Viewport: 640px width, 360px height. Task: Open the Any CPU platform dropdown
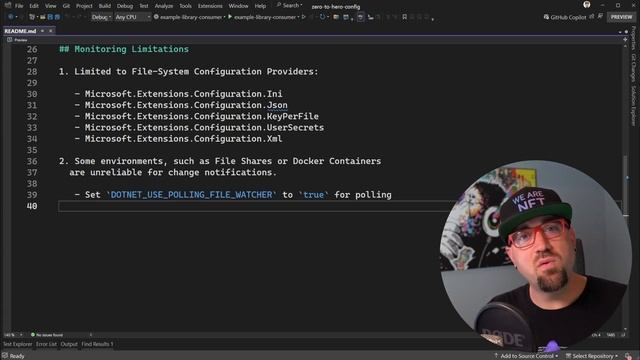pyautogui.click(x=132, y=17)
